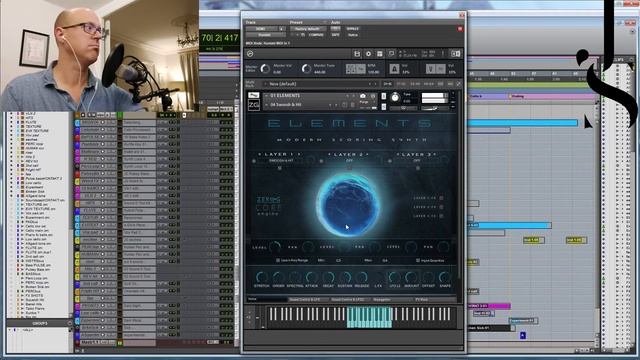Open the factory default preset dropdown
Screen dimensions: 640x360
point(308,29)
